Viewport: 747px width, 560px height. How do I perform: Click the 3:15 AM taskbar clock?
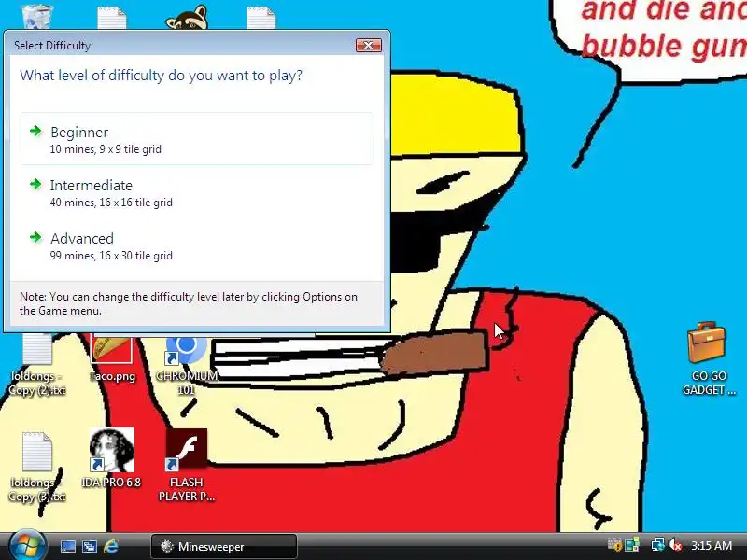tap(712, 545)
